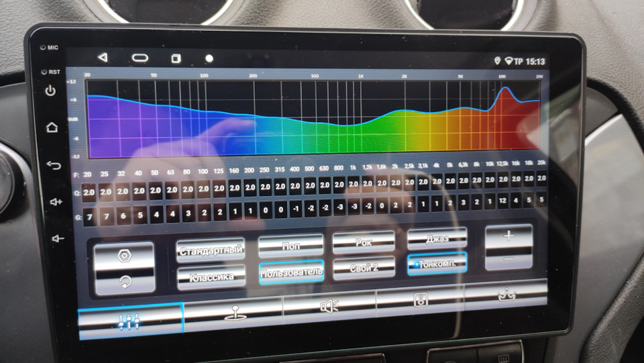Viewport: 644px width, 363px height.
Task: Toggle the Тонкомп. loudness button
Action: tap(437, 263)
